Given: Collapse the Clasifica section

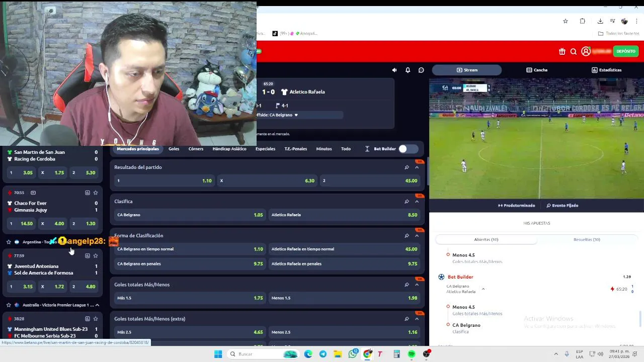Looking at the screenshot, I should [x=417, y=202].
